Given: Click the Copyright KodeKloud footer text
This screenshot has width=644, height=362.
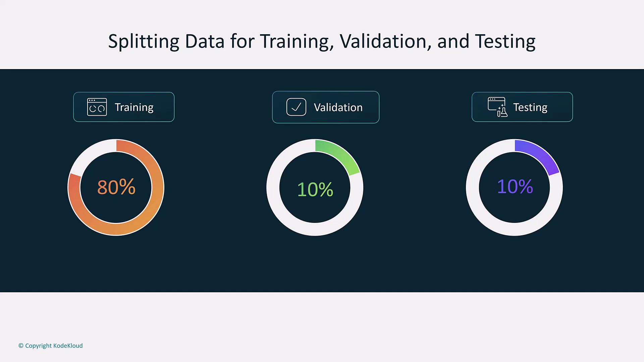Looking at the screenshot, I should coord(54,346).
